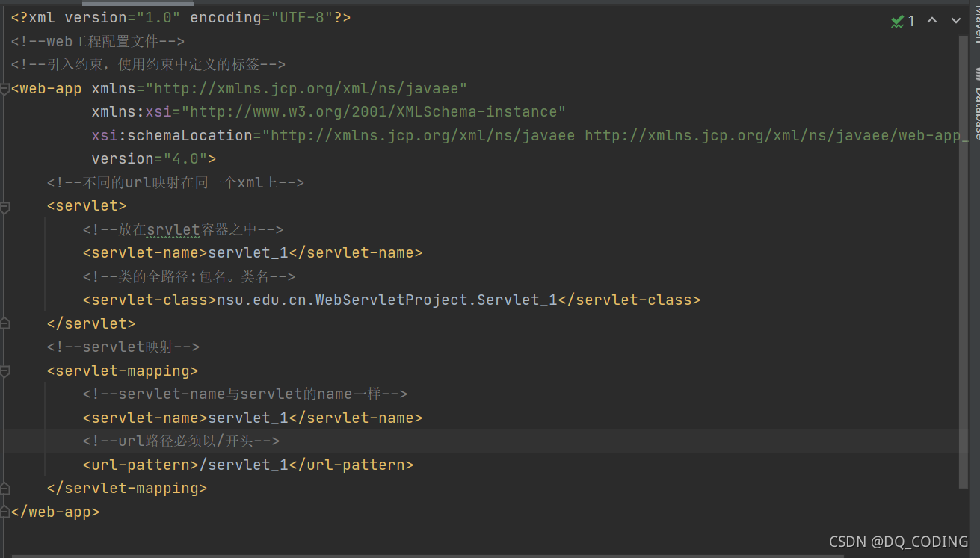980x558 pixels.
Task: Click the opening <servlet> tag text
Action: (87, 205)
